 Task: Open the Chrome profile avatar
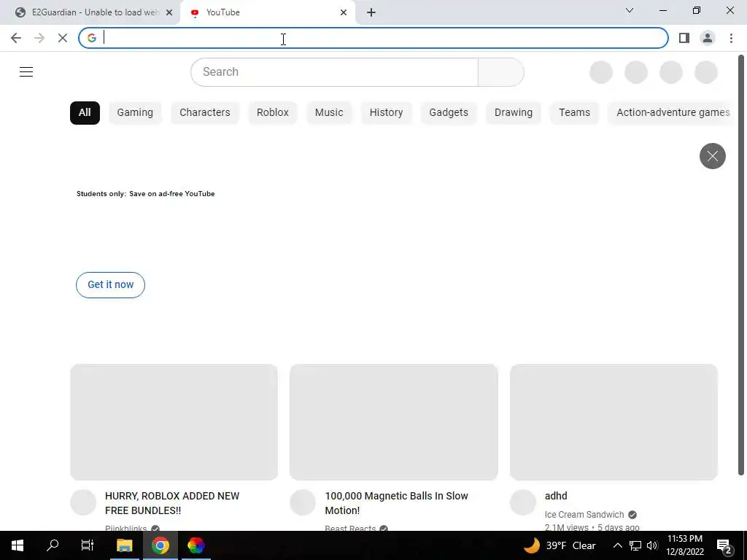(708, 38)
